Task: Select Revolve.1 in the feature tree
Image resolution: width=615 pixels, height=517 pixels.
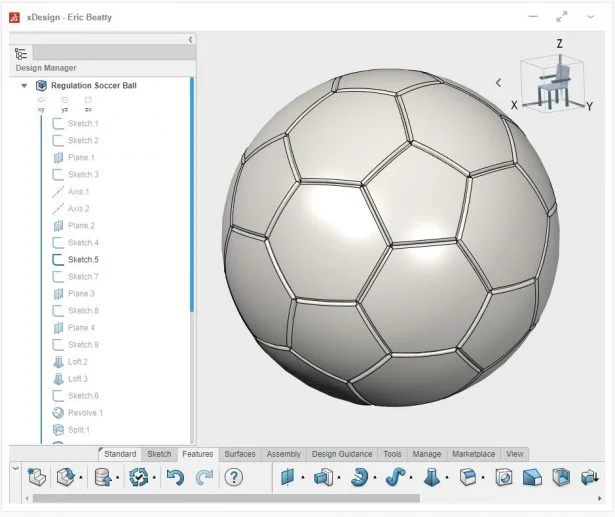Action: pos(85,413)
